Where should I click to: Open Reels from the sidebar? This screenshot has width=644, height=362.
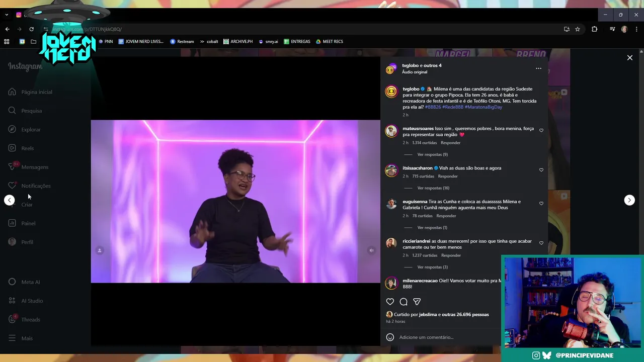click(21, 148)
